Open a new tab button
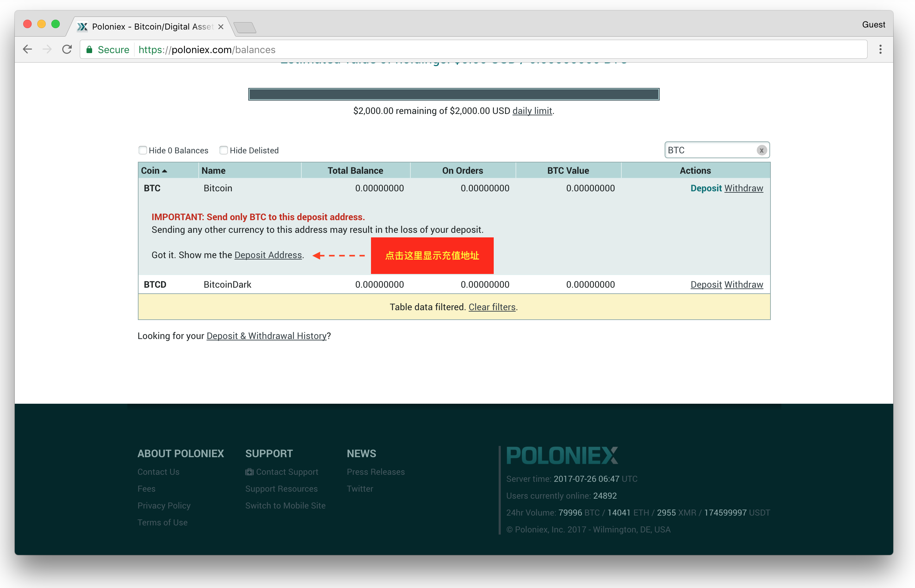The height and width of the screenshot is (588, 915). pyautogui.click(x=245, y=27)
